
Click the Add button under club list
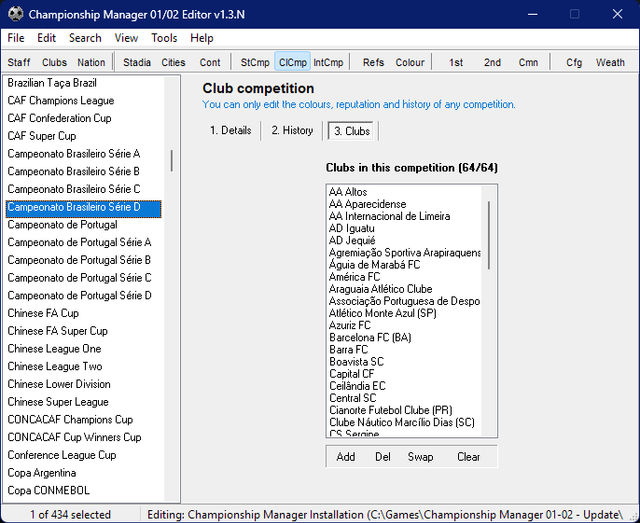(346, 456)
